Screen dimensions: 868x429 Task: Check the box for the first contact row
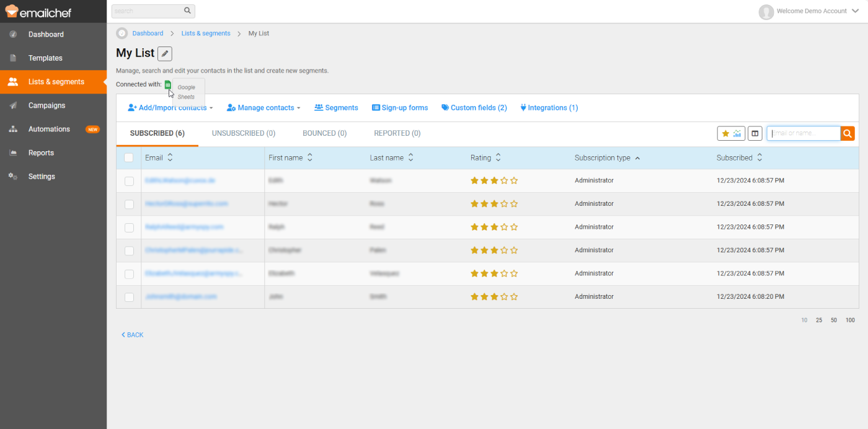tap(129, 181)
